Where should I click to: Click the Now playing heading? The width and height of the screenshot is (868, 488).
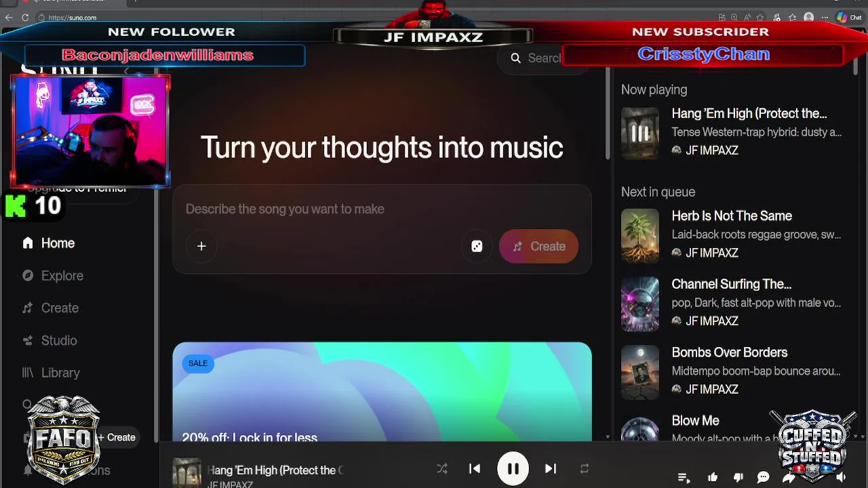[654, 90]
